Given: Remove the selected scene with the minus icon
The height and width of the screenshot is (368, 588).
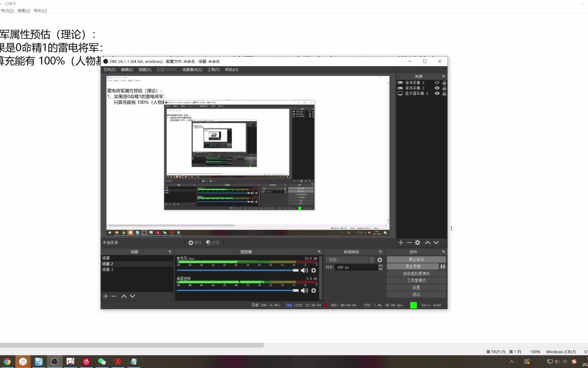Looking at the screenshot, I should click(114, 296).
